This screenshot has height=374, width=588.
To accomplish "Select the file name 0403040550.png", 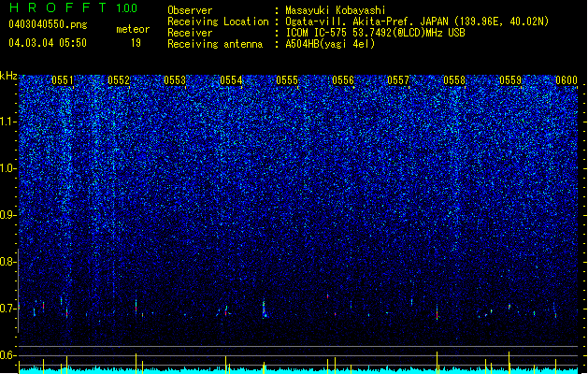I will (x=48, y=25).
